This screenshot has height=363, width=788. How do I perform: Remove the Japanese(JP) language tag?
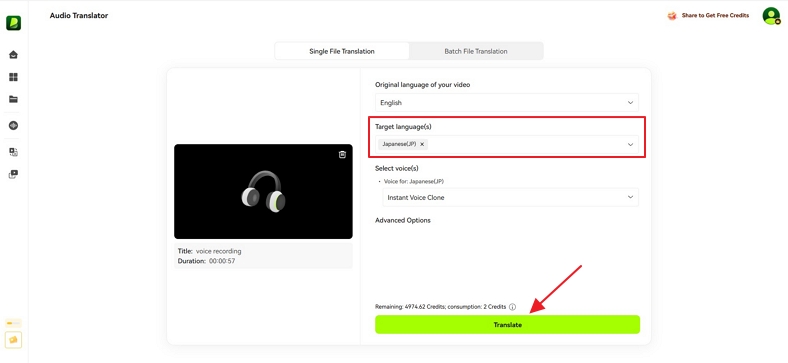coord(422,144)
